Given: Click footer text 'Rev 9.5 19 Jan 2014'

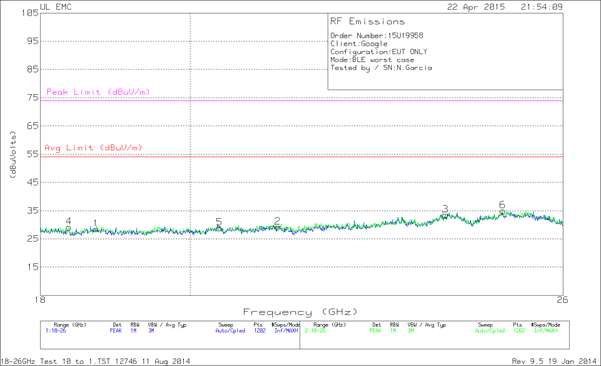Looking at the screenshot, I should 554,361.
